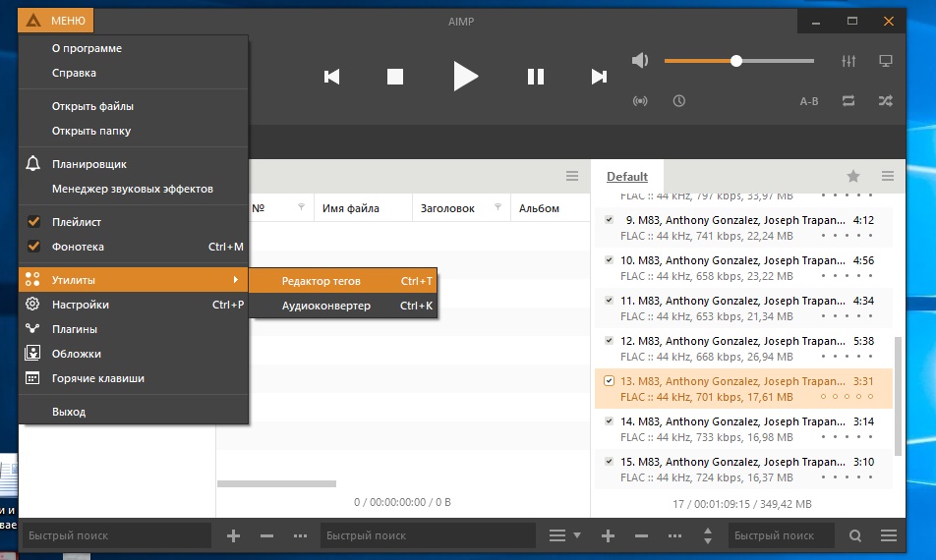The width and height of the screenshot is (936, 560).
Task: Open the Default playlist tab
Action: coord(626,177)
